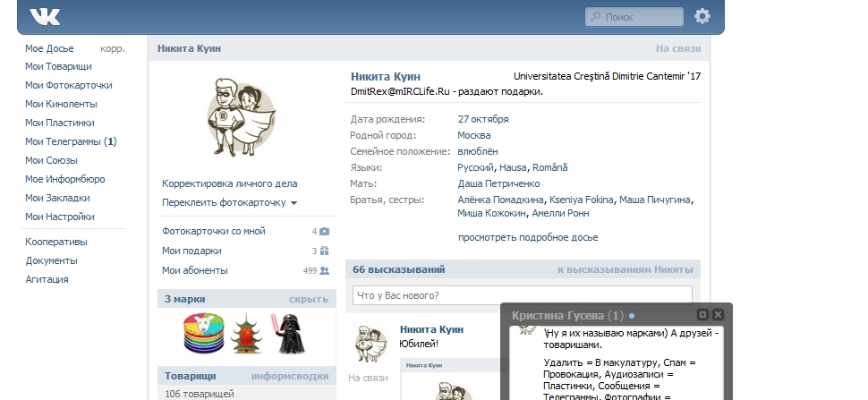Click the 3 марки section header
868x400 pixels.
tap(185, 299)
